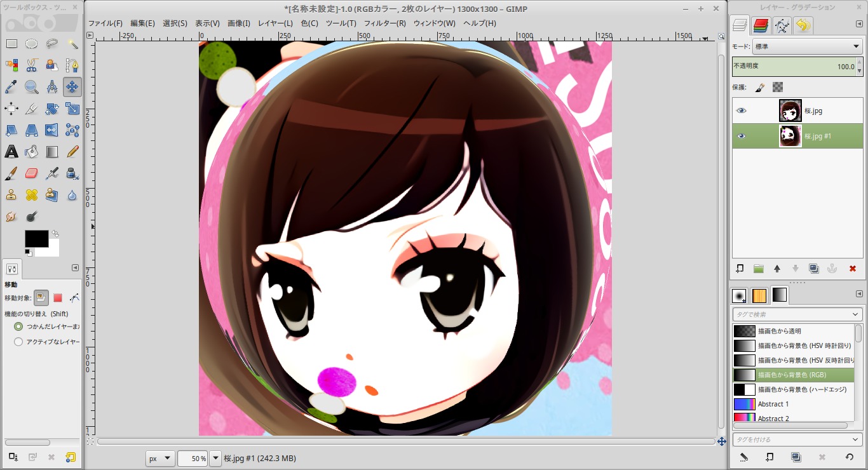Select the Flip tool
This screenshot has width=868, height=470.
click(x=52, y=130)
